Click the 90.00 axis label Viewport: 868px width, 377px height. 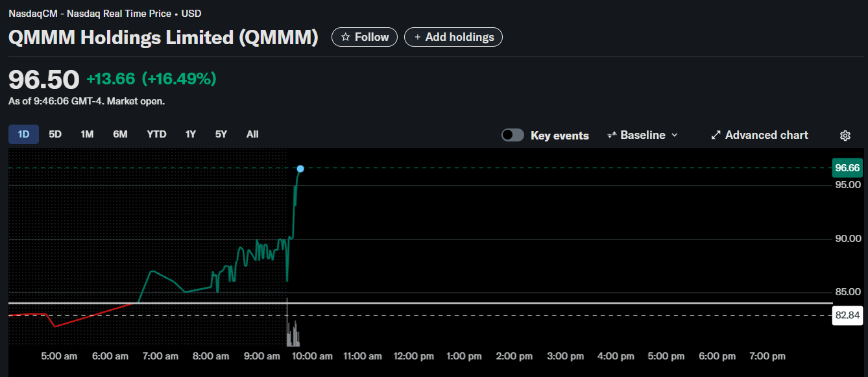(x=847, y=239)
